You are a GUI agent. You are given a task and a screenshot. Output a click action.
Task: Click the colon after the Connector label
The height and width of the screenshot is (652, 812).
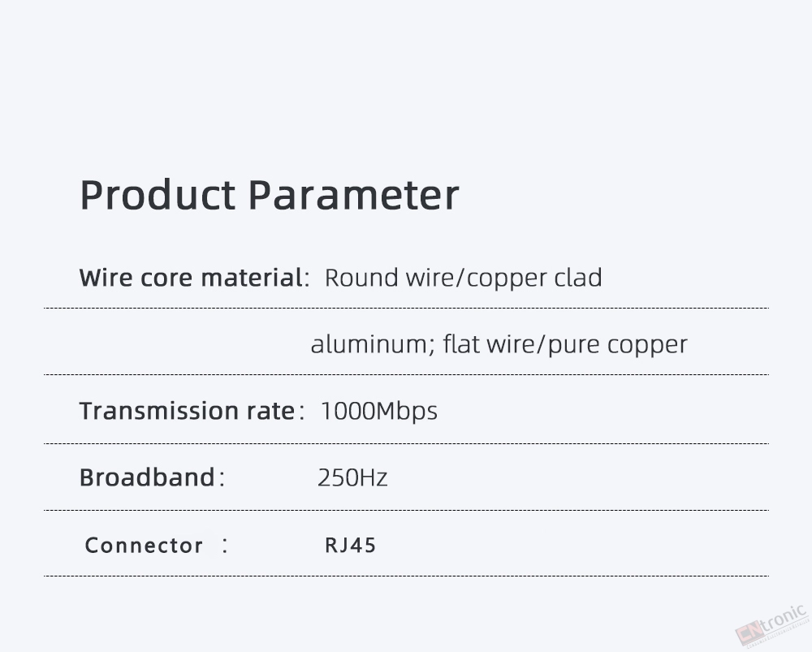point(225,545)
